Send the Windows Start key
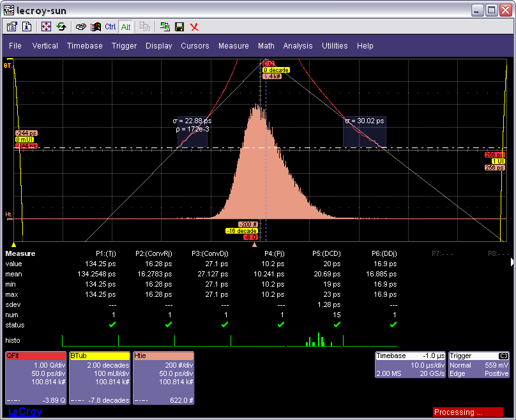 95,27
